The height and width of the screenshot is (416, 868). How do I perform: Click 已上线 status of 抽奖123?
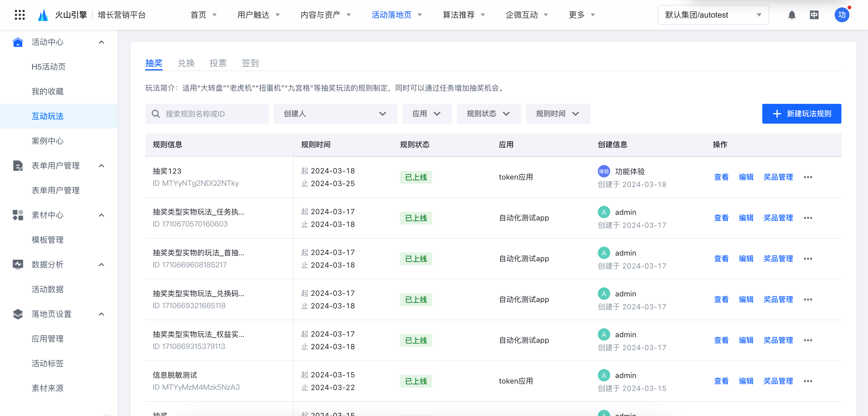(415, 177)
